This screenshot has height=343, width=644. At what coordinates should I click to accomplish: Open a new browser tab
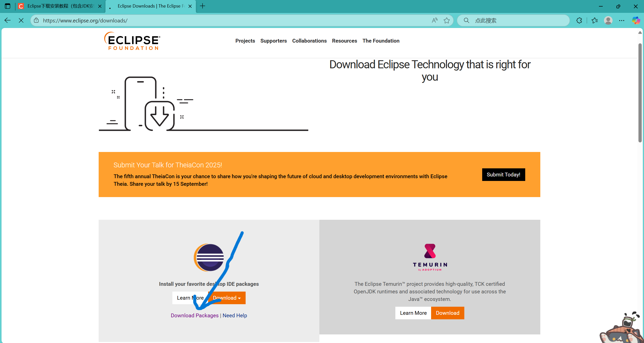[x=203, y=6]
